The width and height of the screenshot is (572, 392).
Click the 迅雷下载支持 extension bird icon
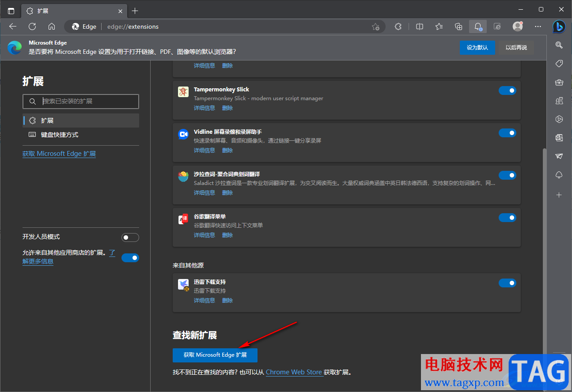point(183,285)
